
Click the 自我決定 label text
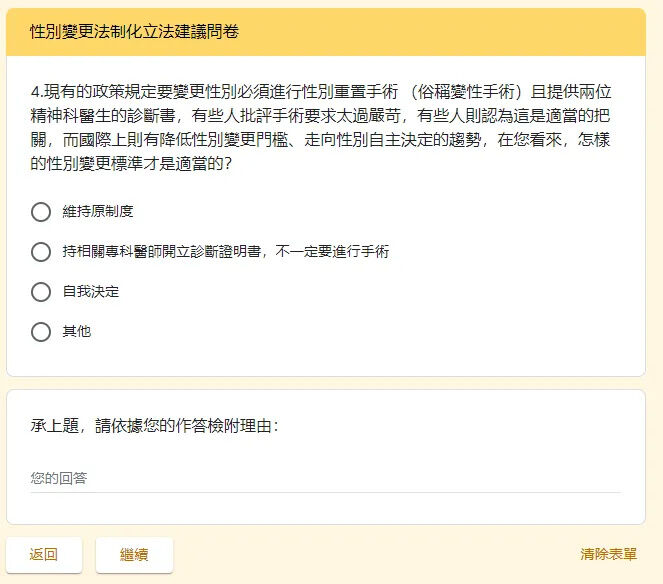click(90, 291)
